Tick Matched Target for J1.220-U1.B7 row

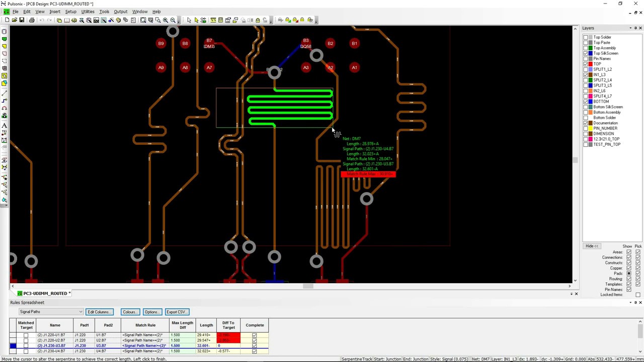[26, 335]
